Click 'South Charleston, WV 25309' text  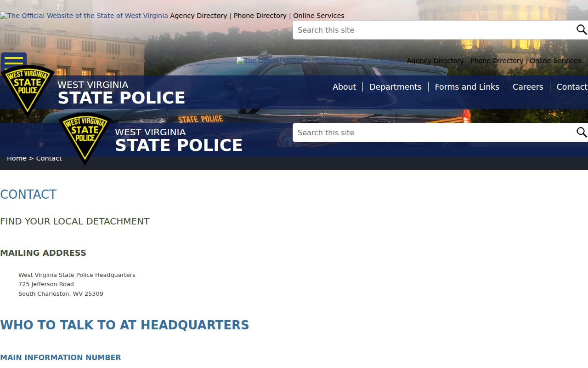pyautogui.click(x=61, y=294)
